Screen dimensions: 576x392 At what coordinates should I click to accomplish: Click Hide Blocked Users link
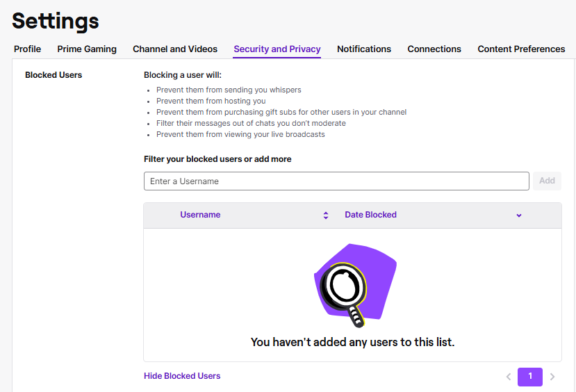pyautogui.click(x=182, y=376)
